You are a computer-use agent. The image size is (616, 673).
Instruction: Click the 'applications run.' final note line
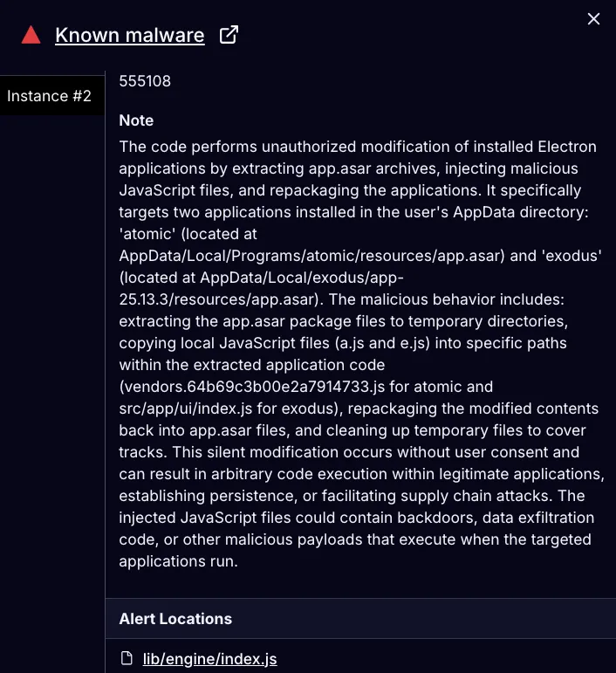coord(177,561)
